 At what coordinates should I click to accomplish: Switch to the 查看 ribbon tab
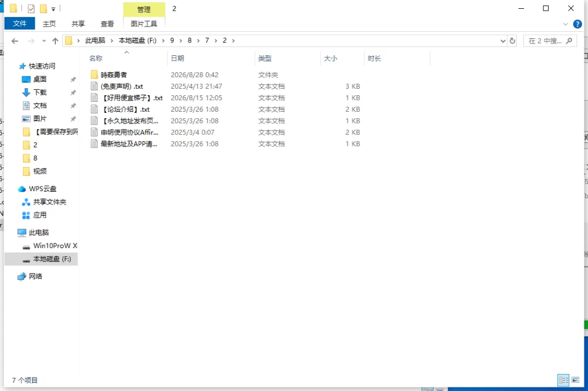click(x=107, y=24)
